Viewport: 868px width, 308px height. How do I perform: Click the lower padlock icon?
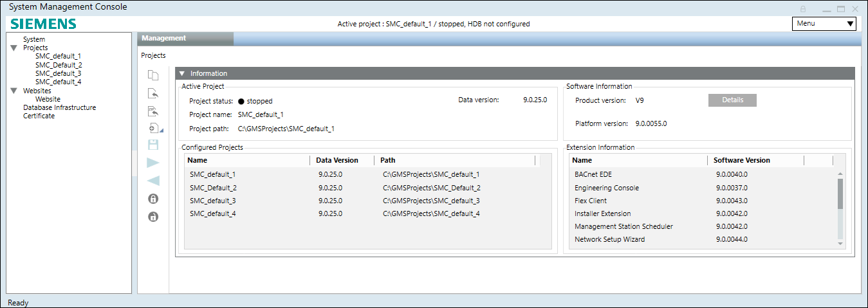(x=153, y=217)
